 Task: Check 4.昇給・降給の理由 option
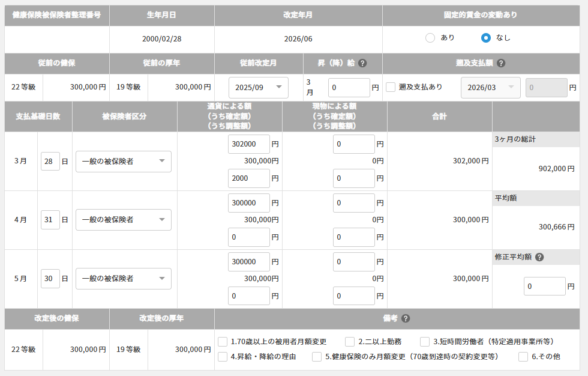click(x=223, y=357)
